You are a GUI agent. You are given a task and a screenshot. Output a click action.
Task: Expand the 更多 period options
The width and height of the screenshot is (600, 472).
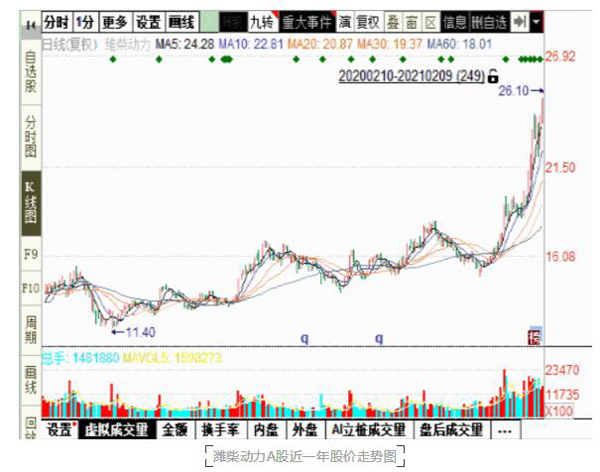114,21
